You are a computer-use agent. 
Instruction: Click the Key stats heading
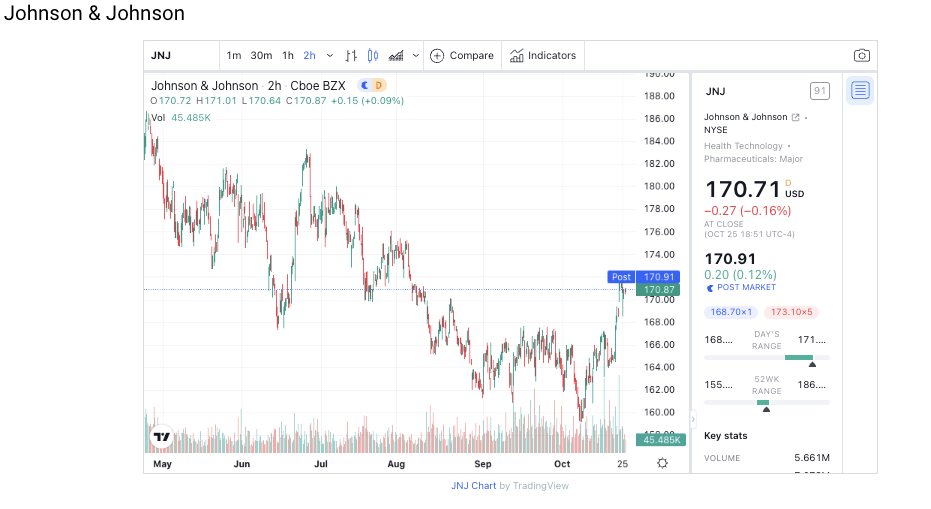[x=726, y=436]
